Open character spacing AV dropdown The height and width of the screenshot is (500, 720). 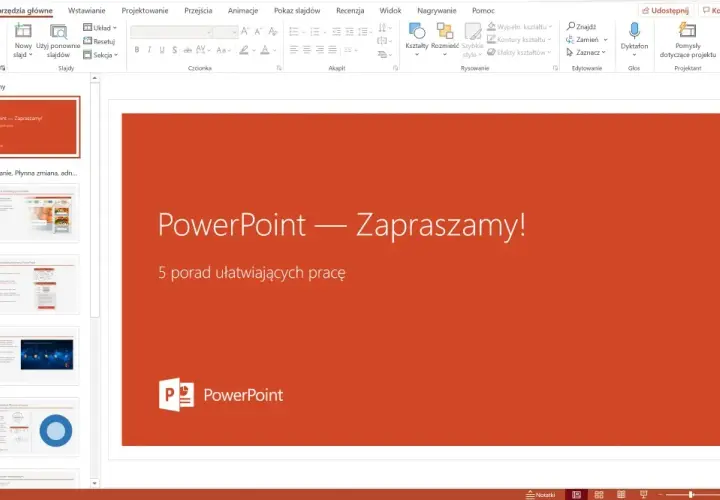pyautogui.click(x=203, y=50)
